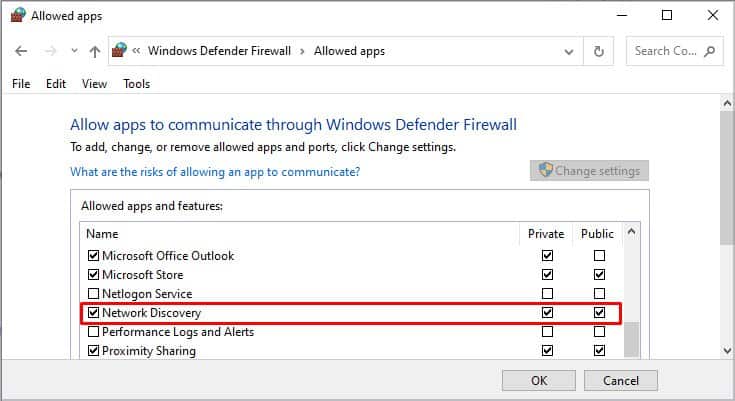Open recent locations dropdown arrow
This screenshot has height=401, width=735.
click(x=74, y=51)
